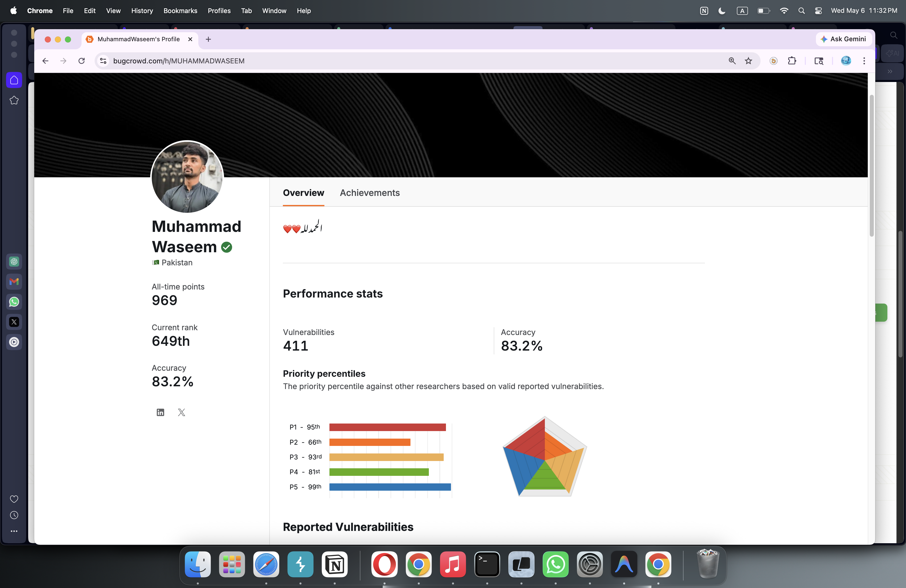This screenshot has width=906, height=588.
Task: Click the Current rank value 649th
Action: [171, 341]
